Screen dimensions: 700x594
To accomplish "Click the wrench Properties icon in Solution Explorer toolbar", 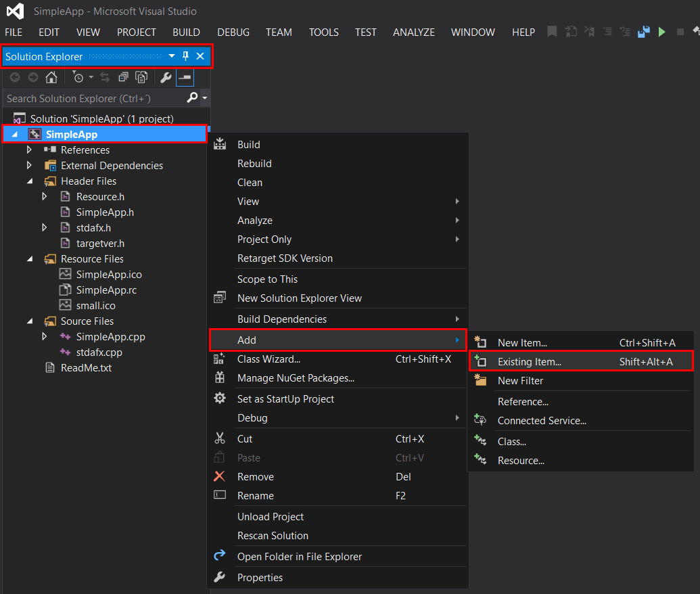I will click(x=166, y=77).
